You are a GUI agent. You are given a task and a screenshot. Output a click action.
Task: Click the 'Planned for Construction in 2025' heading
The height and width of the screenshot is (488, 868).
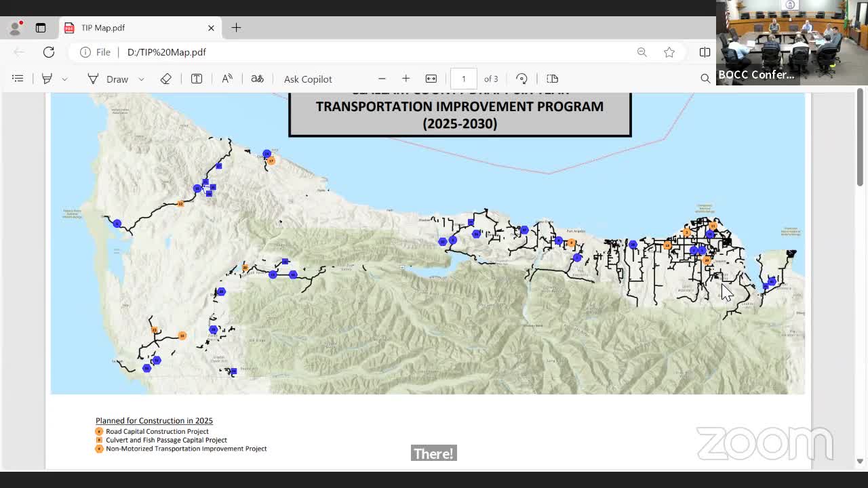coord(154,421)
